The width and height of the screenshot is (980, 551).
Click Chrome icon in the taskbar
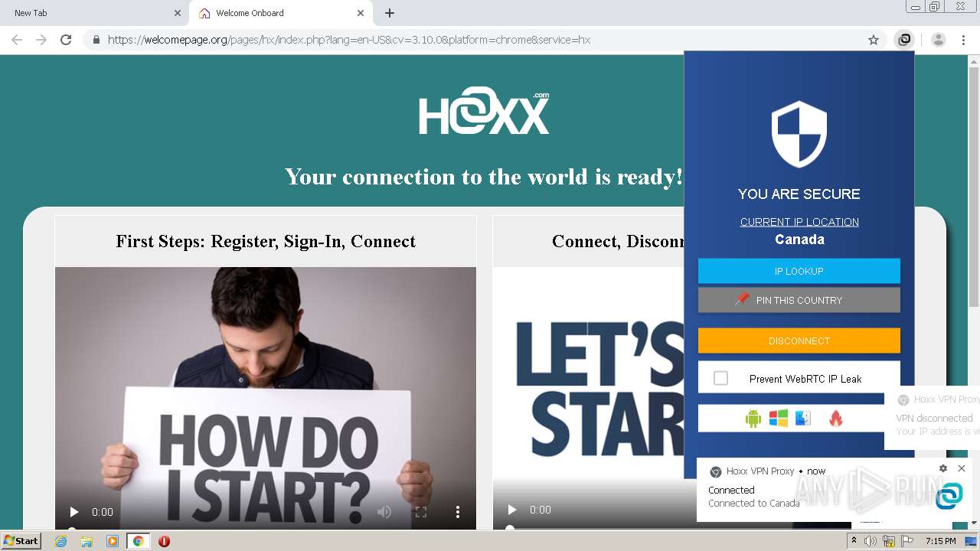pyautogui.click(x=138, y=541)
